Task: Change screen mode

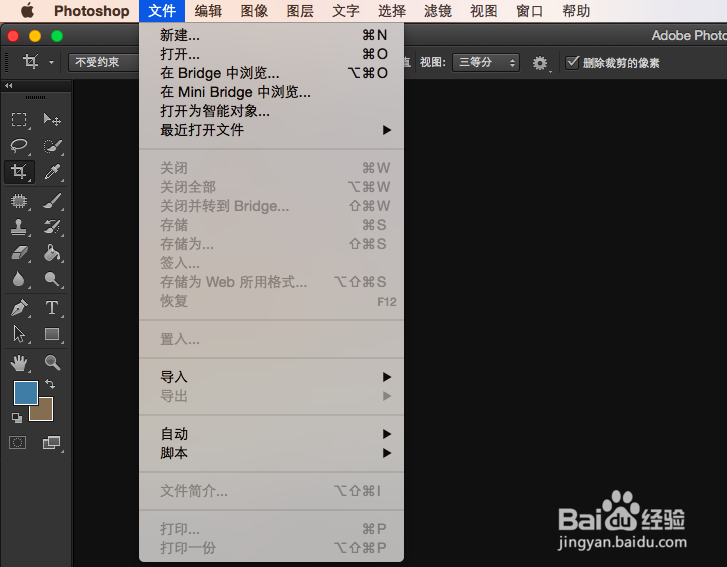Action: coord(51,442)
